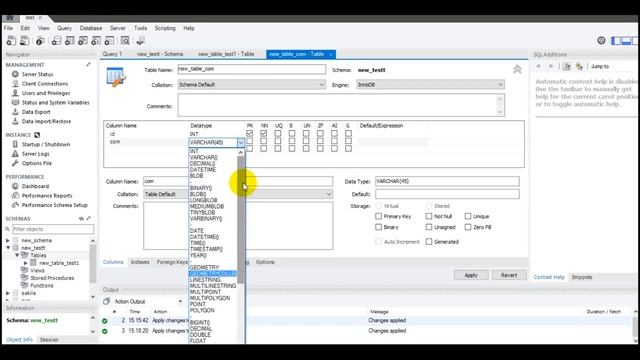Open the object inspector toolbar icon

click(x=40, y=40)
